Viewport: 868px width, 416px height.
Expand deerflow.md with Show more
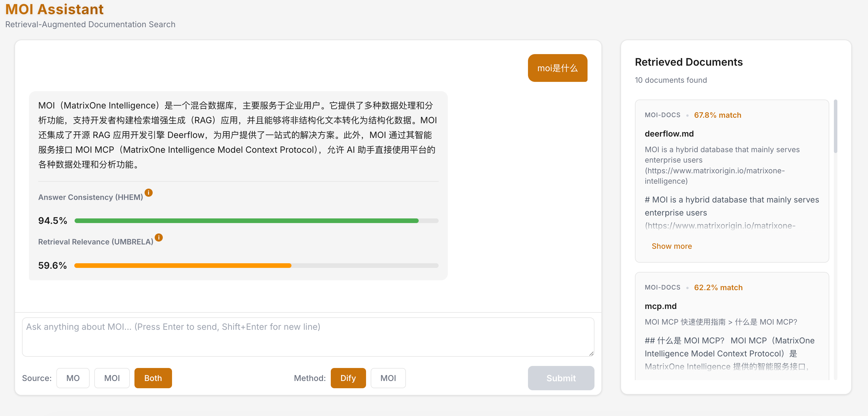click(672, 246)
